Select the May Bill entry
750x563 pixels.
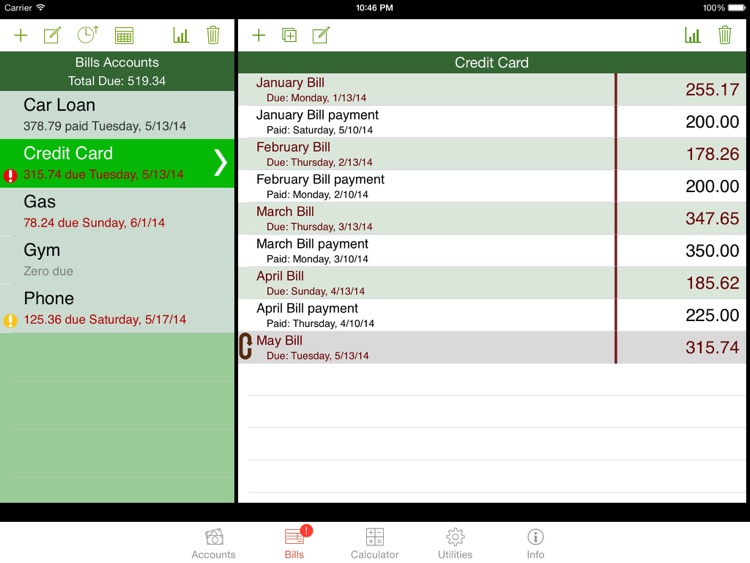(x=492, y=347)
